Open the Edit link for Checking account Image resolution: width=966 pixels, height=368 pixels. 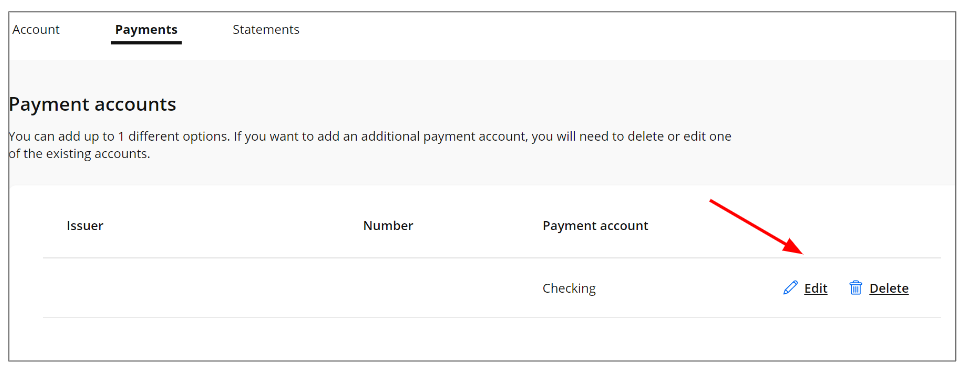pos(816,288)
